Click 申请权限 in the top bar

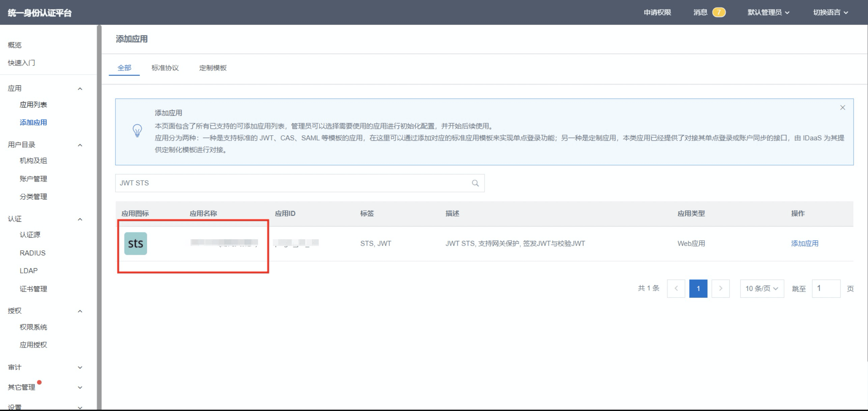(657, 12)
